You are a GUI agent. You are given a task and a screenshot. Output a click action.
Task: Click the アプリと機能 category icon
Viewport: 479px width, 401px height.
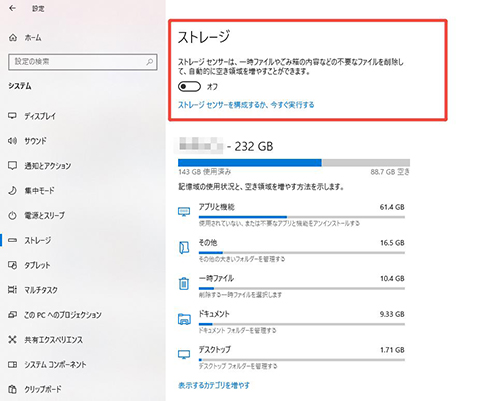(184, 212)
